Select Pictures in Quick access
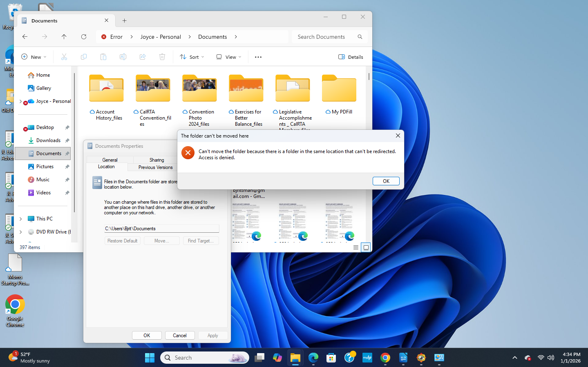The image size is (588, 367). pyautogui.click(x=44, y=167)
